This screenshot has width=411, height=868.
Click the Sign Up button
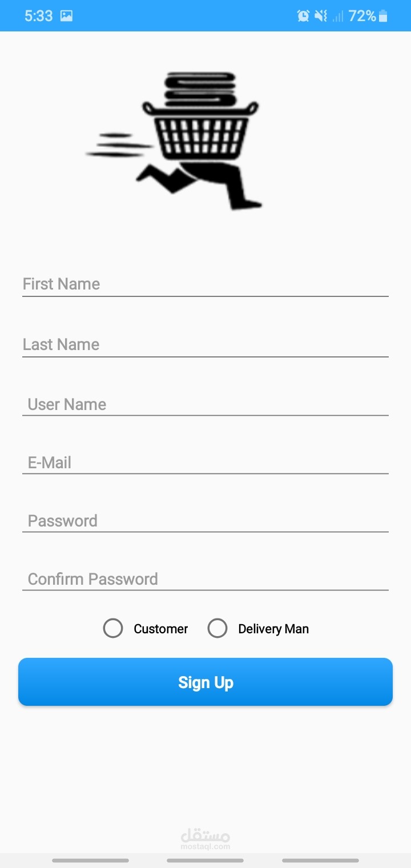[205, 682]
